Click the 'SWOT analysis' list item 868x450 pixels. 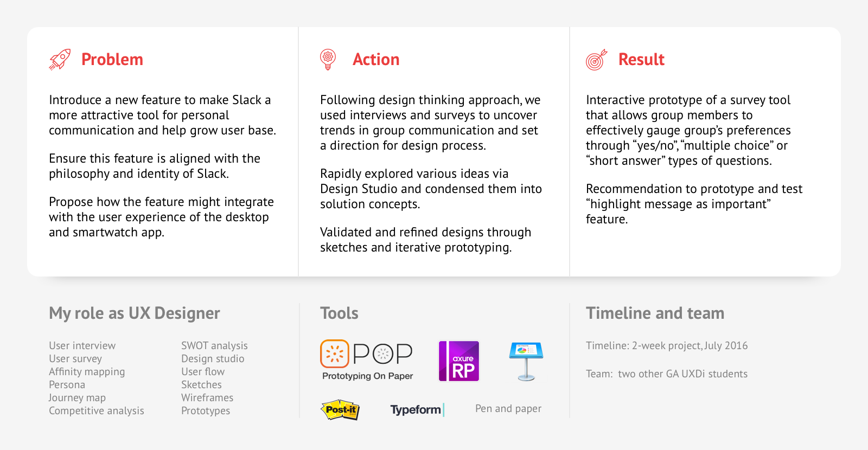pyautogui.click(x=214, y=346)
